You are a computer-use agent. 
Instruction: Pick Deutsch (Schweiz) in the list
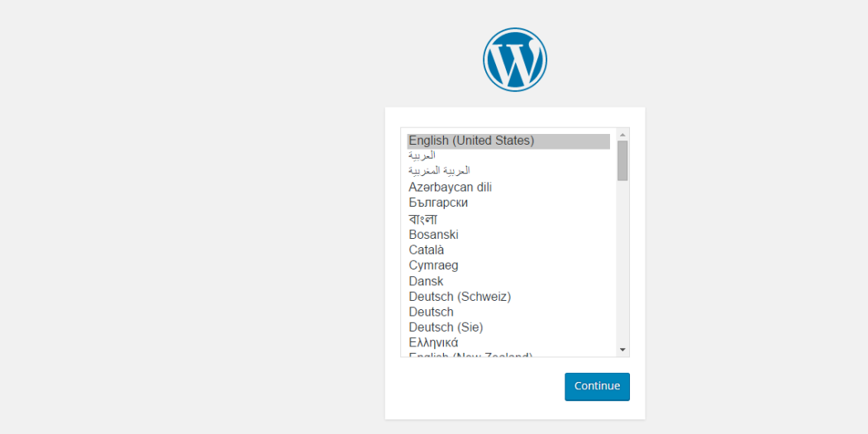[508, 297]
